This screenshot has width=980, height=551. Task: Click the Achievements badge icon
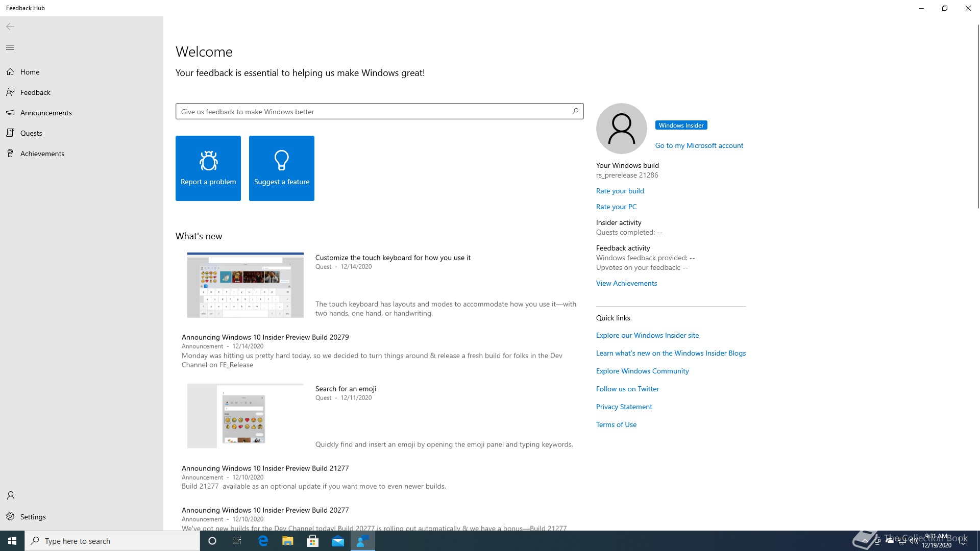(10, 153)
